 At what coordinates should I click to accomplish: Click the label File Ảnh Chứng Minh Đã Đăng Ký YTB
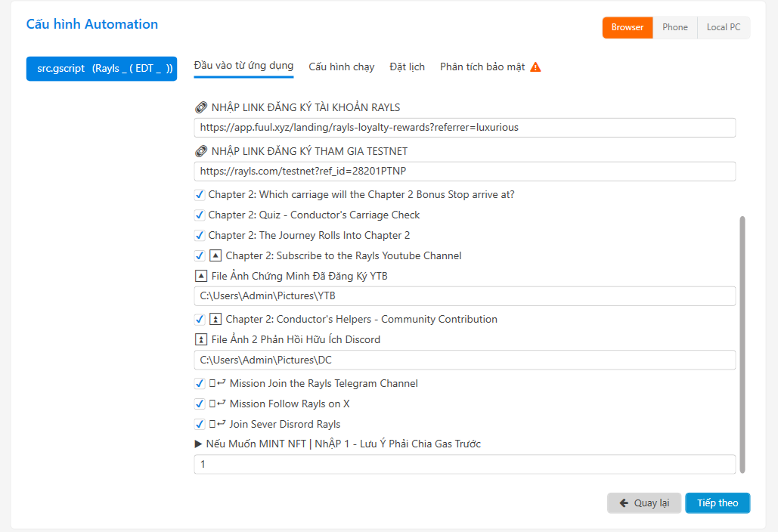tap(299, 276)
